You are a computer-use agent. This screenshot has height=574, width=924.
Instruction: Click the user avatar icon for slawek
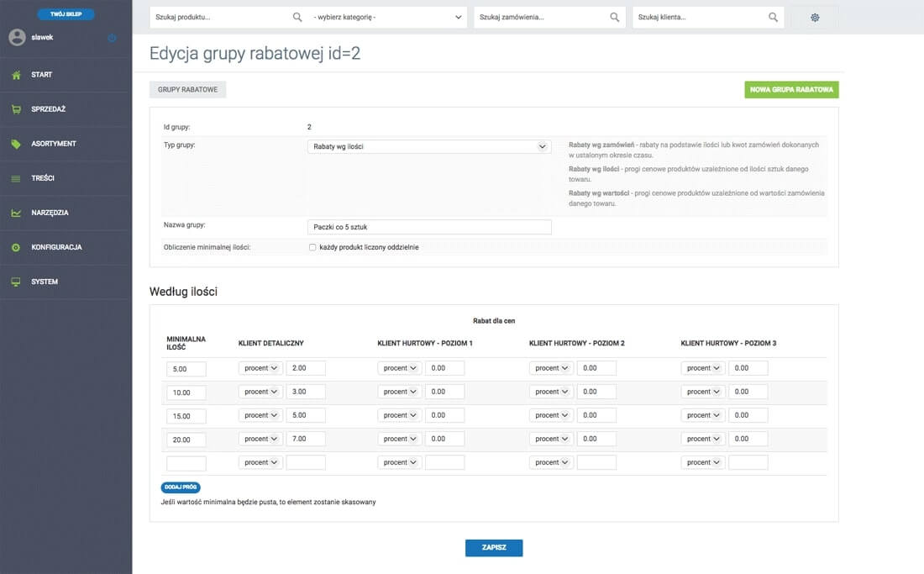(17, 37)
